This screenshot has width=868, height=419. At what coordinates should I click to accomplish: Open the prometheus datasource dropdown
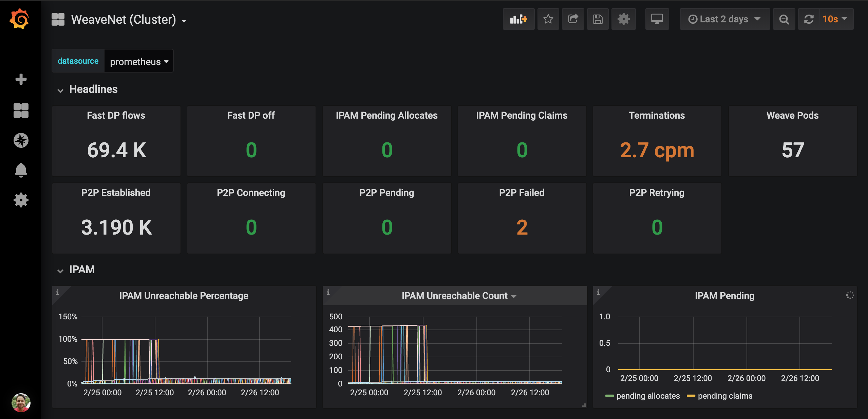(x=139, y=61)
